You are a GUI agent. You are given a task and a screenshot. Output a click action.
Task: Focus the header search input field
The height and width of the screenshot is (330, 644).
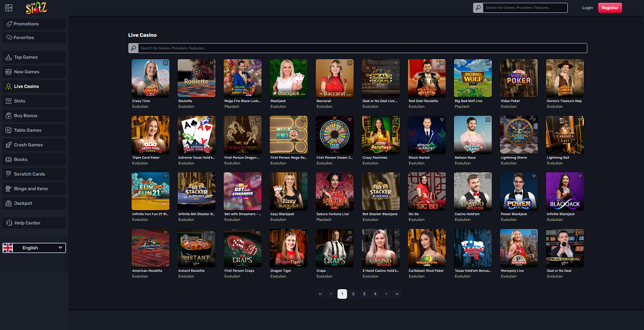point(525,8)
